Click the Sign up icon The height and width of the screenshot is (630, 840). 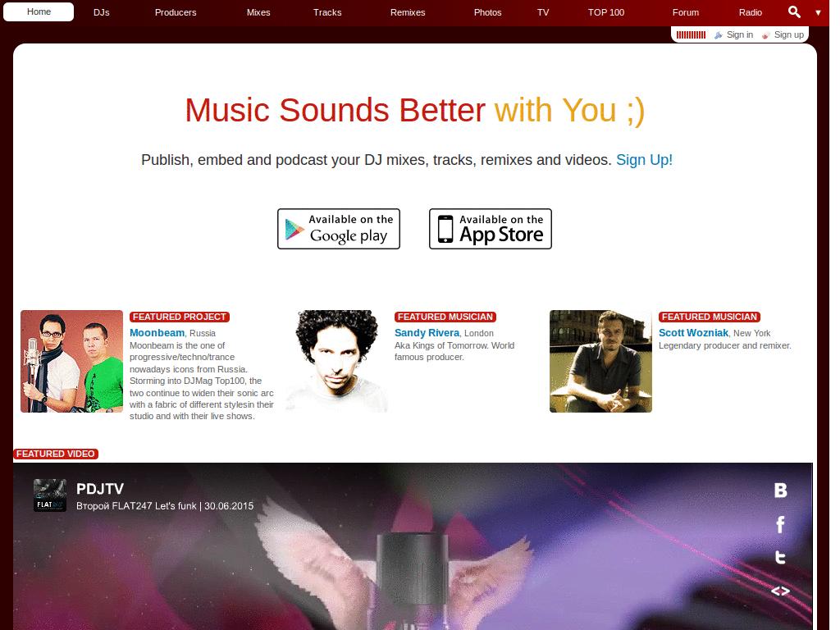click(766, 34)
